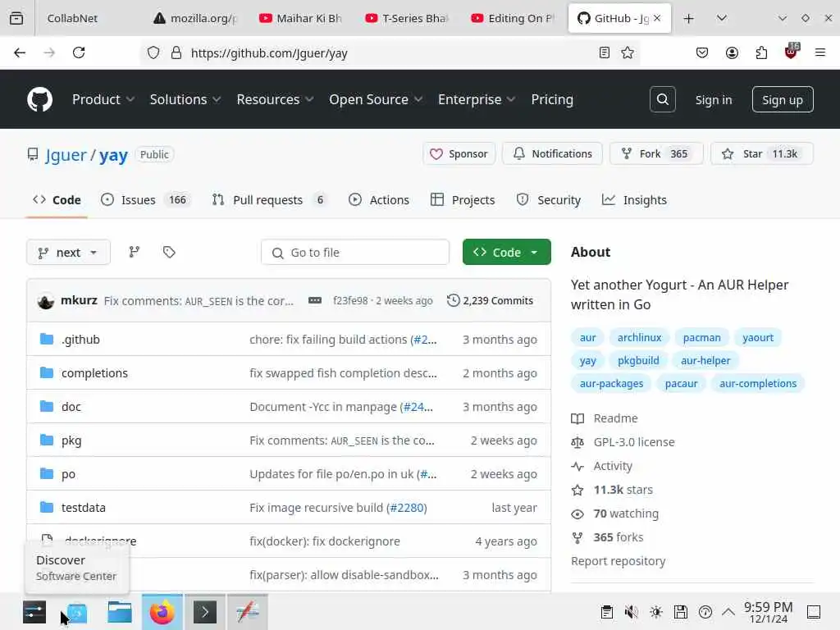Click the browser forward arrow
Viewport: 840px width, 630px height.
49,52
